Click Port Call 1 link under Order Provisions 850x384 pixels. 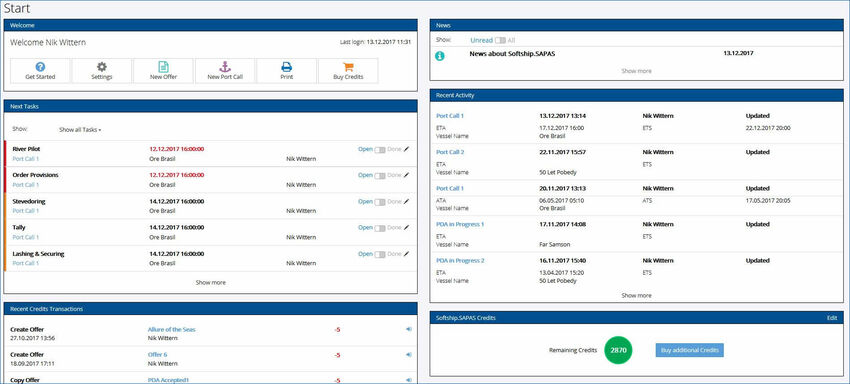click(x=25, y=185)
